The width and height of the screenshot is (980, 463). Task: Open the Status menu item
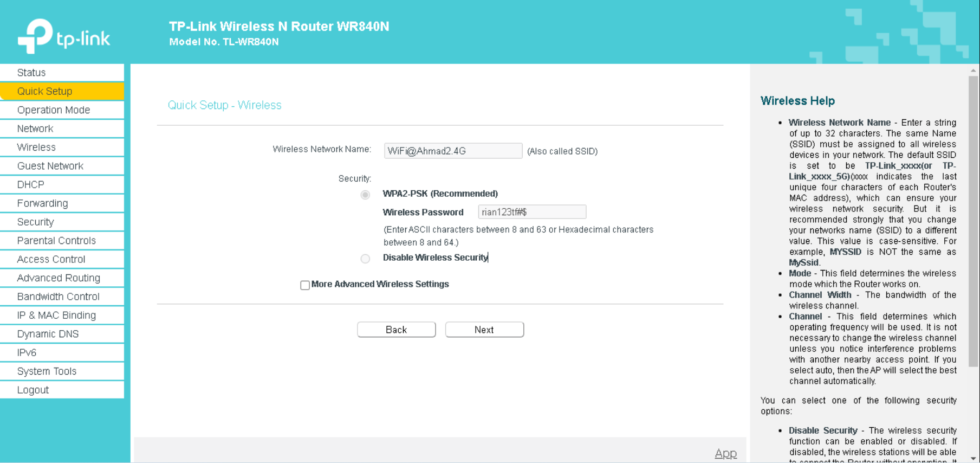point(62,73)
